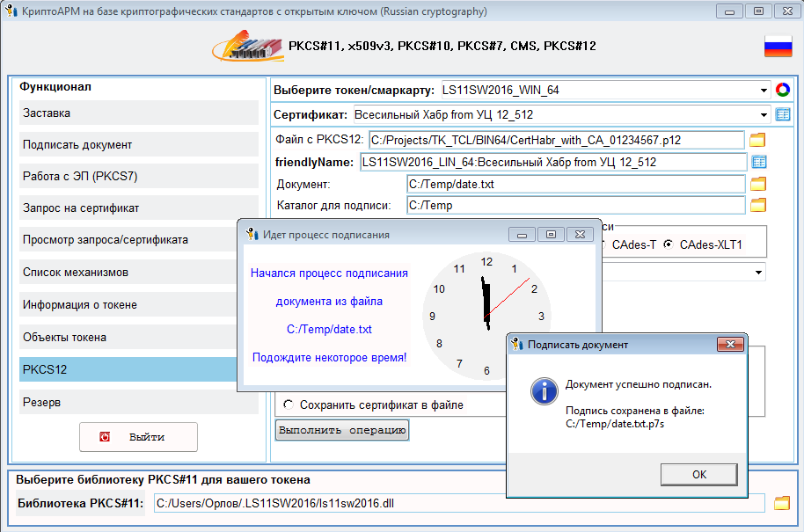Select the CAdes-XLT1 radio option
The image size is (804, 532).
pyautogui.click(x=670, y=244)
